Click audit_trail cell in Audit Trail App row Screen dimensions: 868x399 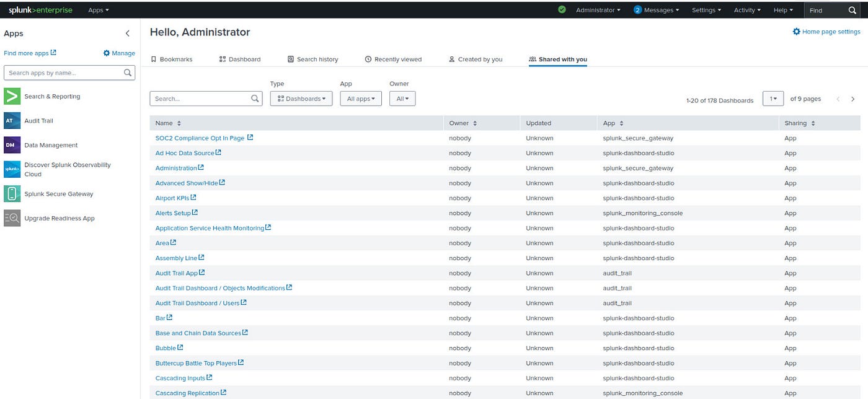tap(618, 273)
